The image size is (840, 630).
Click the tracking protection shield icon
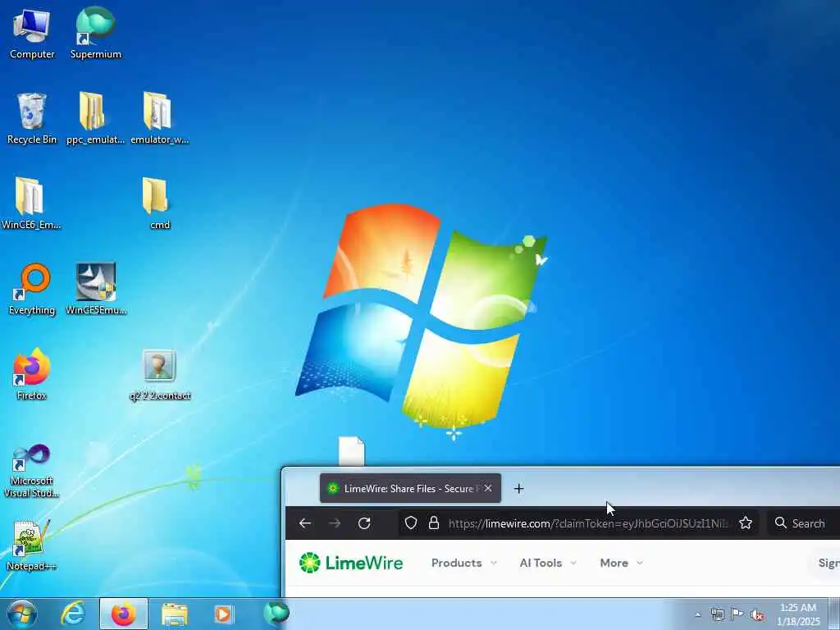(x=411, y=523)
